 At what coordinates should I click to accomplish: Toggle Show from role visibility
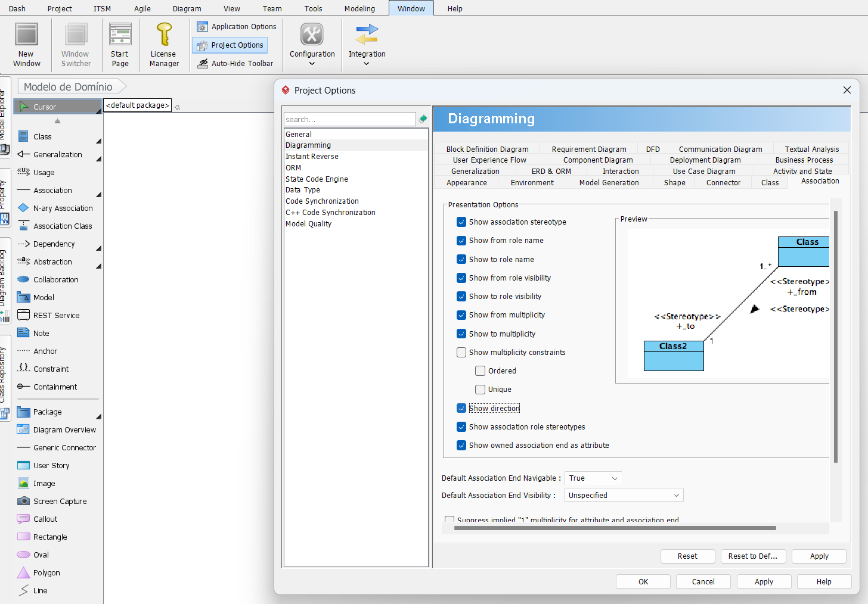(461, 278)
